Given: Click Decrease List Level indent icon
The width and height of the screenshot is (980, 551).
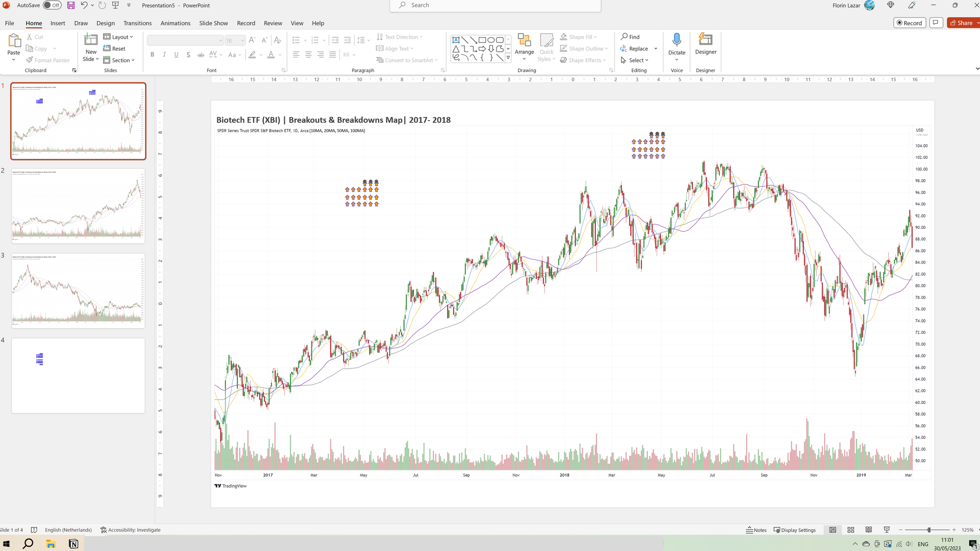Looking at the screenshot, I should [x=335, y=40].
